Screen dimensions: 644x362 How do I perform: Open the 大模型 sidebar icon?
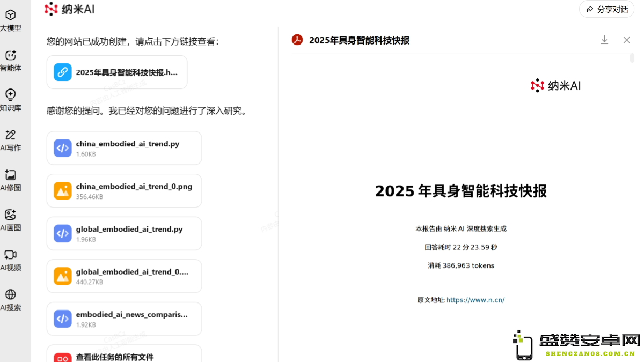tap(10, 15)
